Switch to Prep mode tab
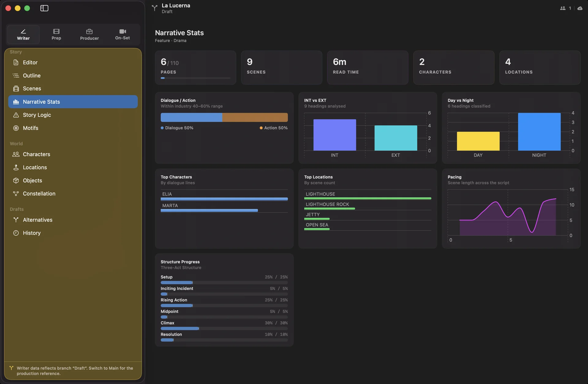 pos(56,35)
